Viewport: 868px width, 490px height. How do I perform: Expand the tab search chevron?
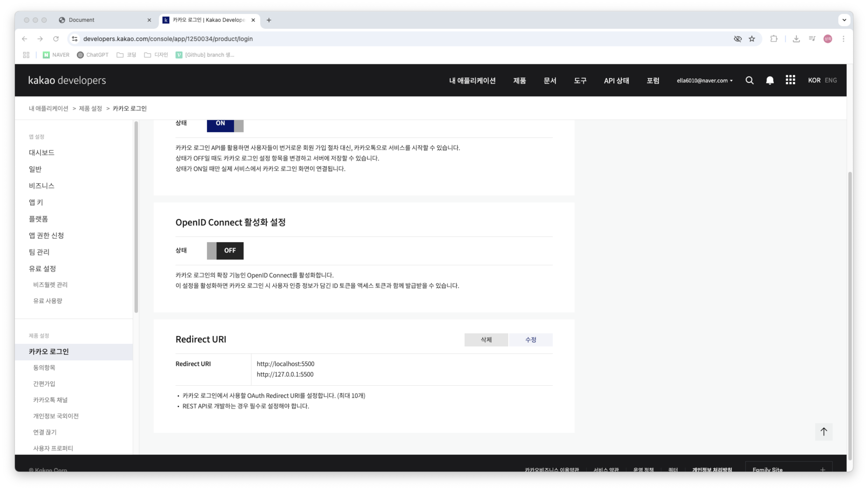[844, 20]
